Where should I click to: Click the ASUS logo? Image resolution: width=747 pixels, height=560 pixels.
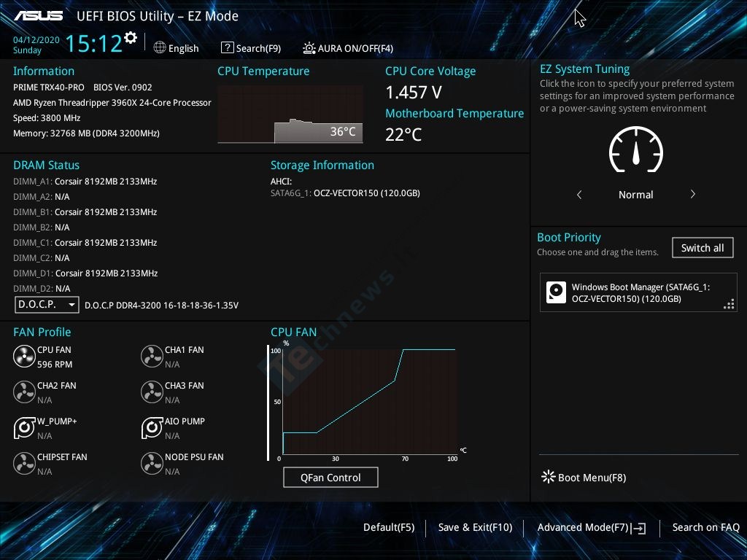tap(38, 16)
